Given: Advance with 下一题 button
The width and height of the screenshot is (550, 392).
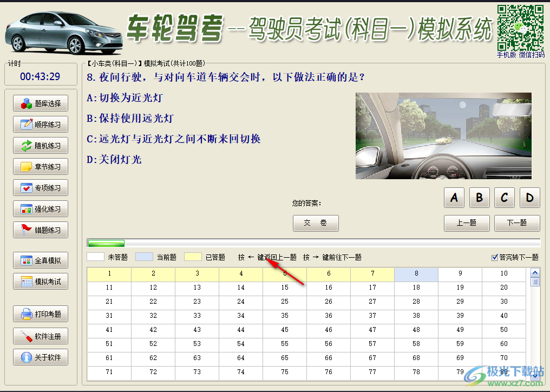Looking at the screenshot, I should pyautogui.click(x=517, y=223).
